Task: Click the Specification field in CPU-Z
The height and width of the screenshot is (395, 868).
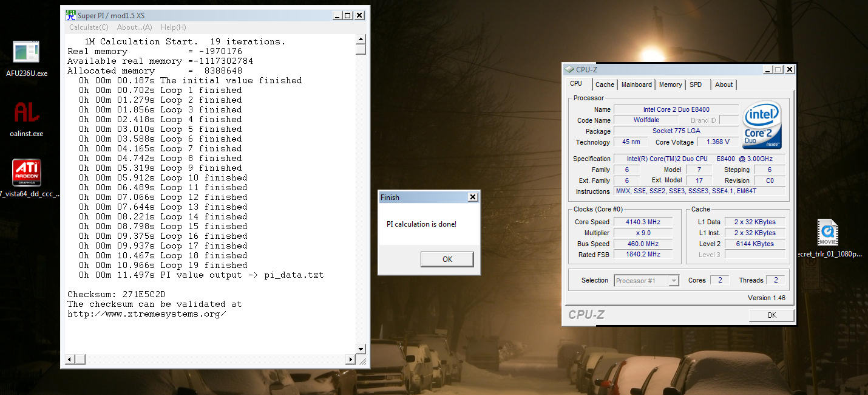Action: click(x=700, y=159)
